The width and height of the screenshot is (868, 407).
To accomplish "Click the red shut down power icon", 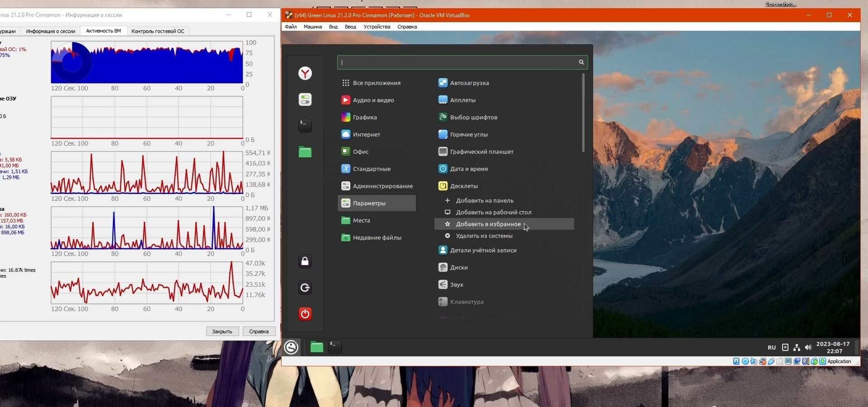I will click(x=305, y=314).
